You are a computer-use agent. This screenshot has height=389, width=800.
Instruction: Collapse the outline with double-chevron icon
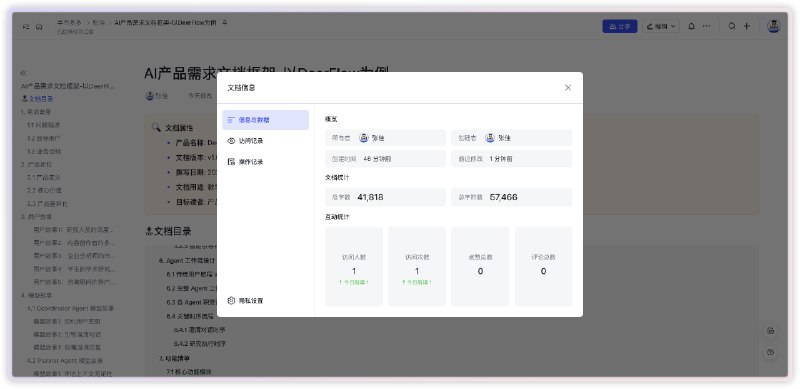coord(23,73)
